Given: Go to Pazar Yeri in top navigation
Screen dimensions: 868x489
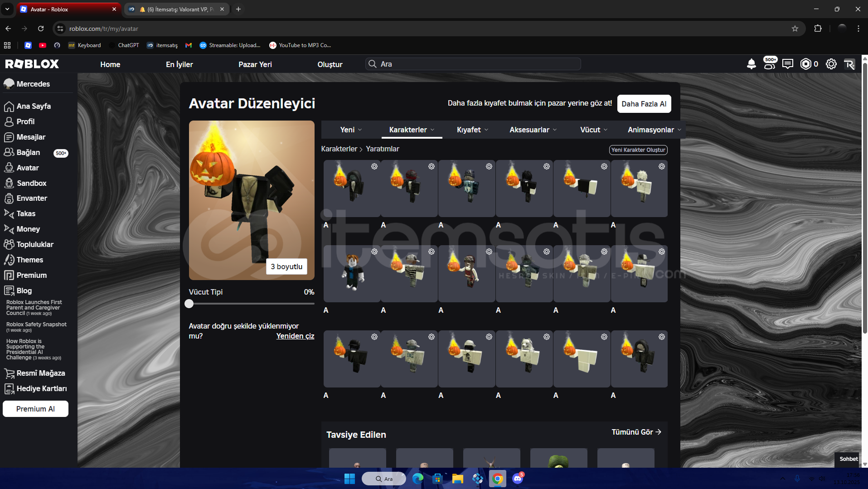Looking at the screenshot, I should [255, 64].
